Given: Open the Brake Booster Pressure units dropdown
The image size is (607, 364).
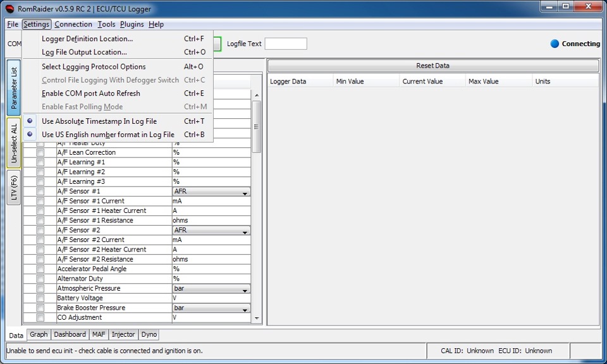Looking at the screenshot, I should 211,308.
